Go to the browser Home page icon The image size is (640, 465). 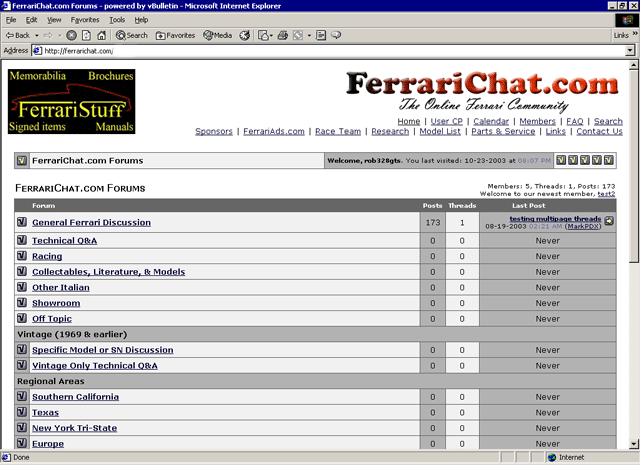[102, 36]
